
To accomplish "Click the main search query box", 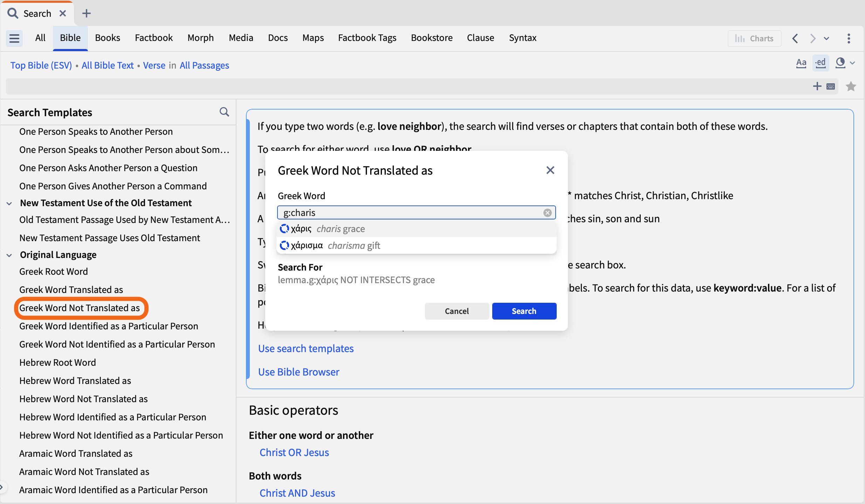I will pos(406,86).
